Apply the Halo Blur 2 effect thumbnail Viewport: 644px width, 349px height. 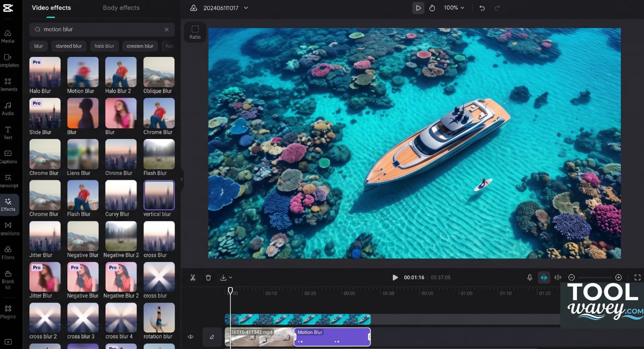121,72
